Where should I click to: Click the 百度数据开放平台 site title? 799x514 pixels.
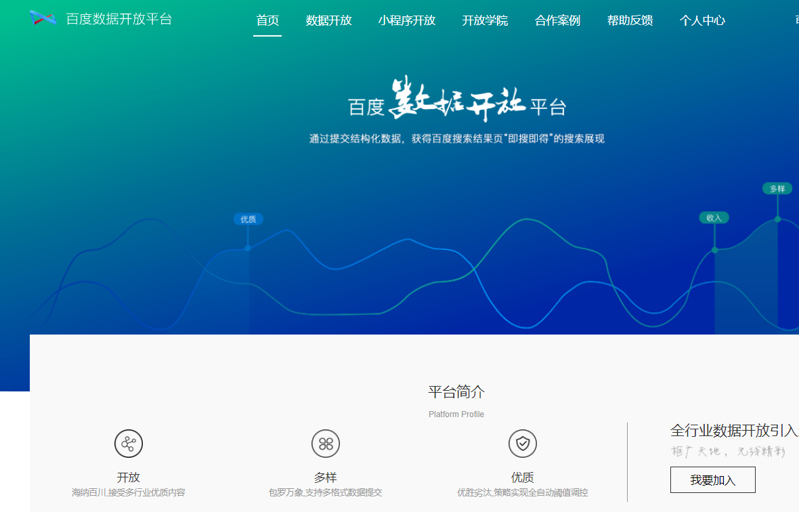click(x=119, y=19)
